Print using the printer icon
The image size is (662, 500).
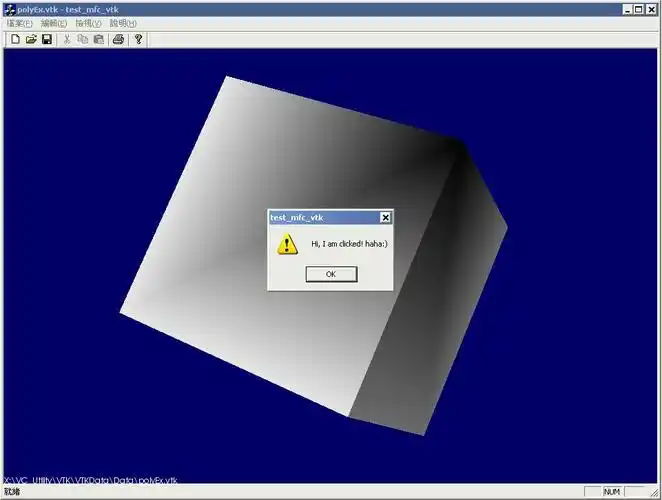118,39
